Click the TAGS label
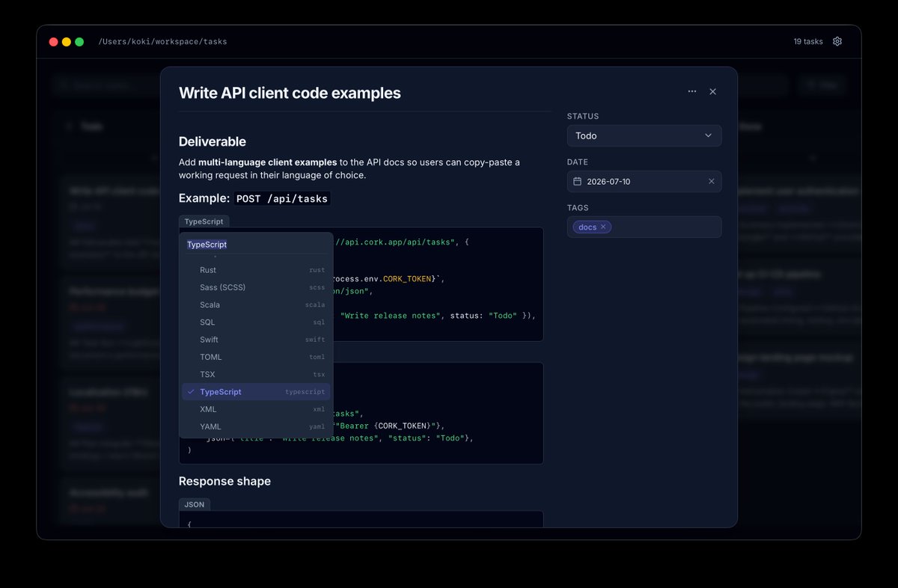 click(x=578, y=208)
